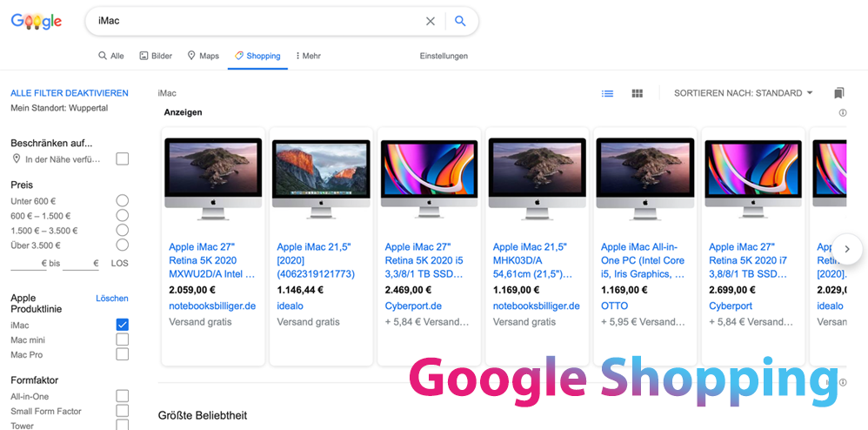Check the All-in-One checkbox

coord(123,396)
